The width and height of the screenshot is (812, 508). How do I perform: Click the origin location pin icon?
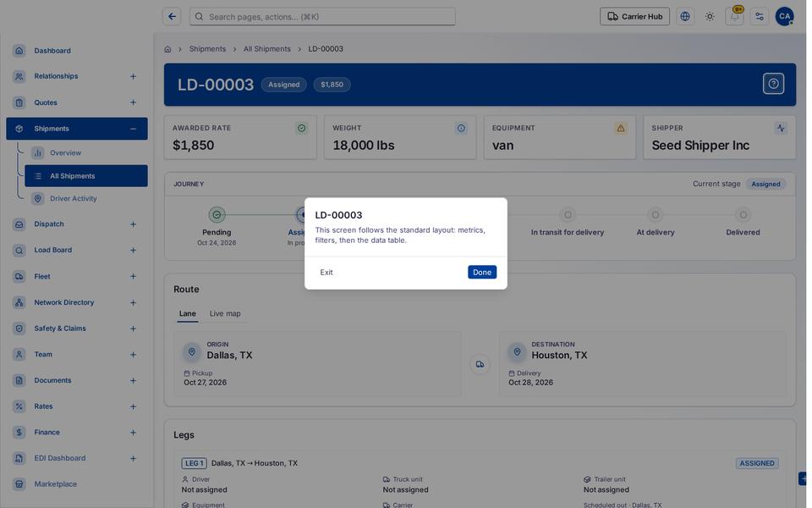pos(192,352)
